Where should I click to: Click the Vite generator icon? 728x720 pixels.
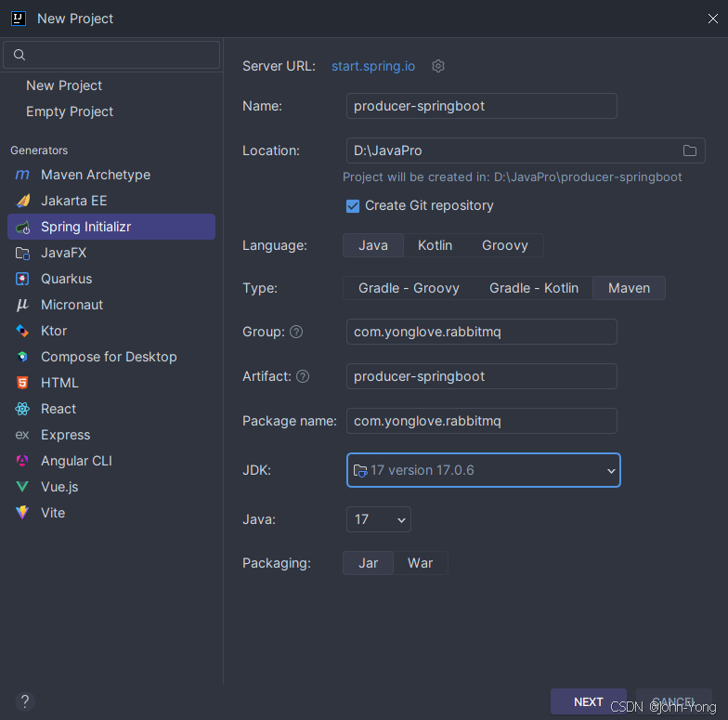pyautogui.click(x=22, y=513)
